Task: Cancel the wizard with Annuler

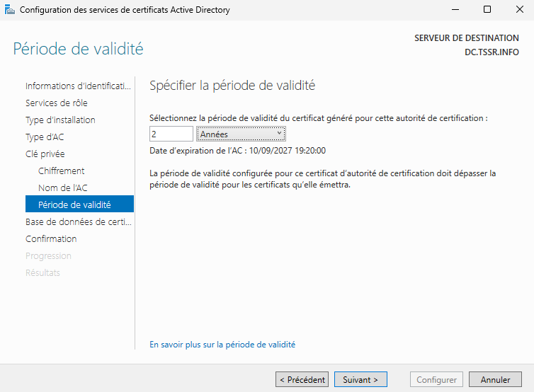Action: coord(495,380)
